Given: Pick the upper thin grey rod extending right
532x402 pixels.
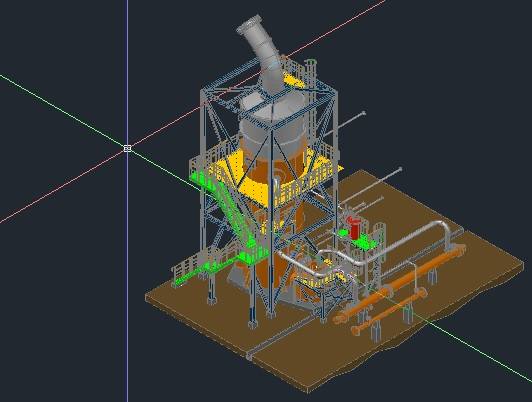Looking at the screenshot, I should [x=344, y=124].
